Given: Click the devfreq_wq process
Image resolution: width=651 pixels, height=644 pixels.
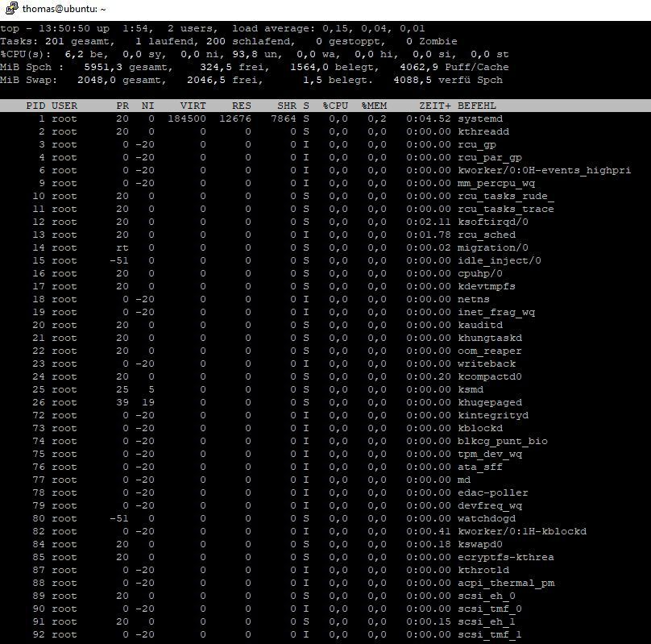Looking at the screenshot, I should tap(490, 505).
